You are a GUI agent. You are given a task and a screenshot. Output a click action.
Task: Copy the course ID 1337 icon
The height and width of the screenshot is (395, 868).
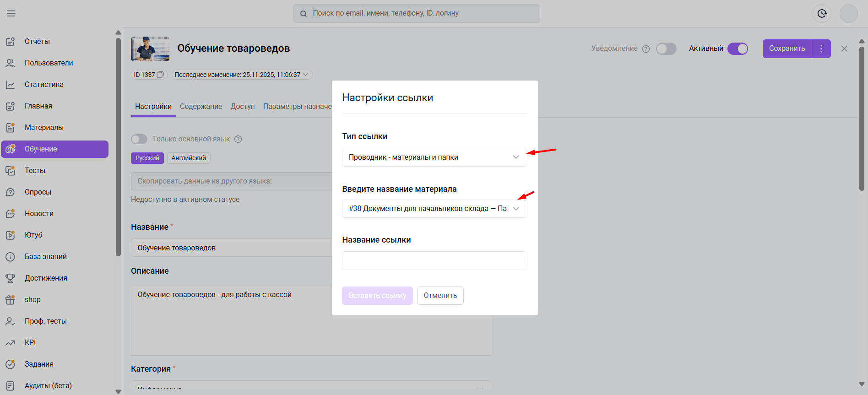(x=160, y=75)
